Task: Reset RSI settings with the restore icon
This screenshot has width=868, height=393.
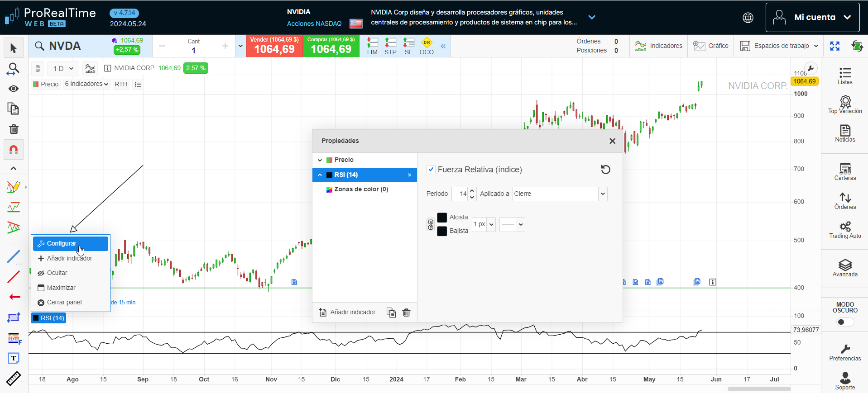Action: (x=605, y=170)
